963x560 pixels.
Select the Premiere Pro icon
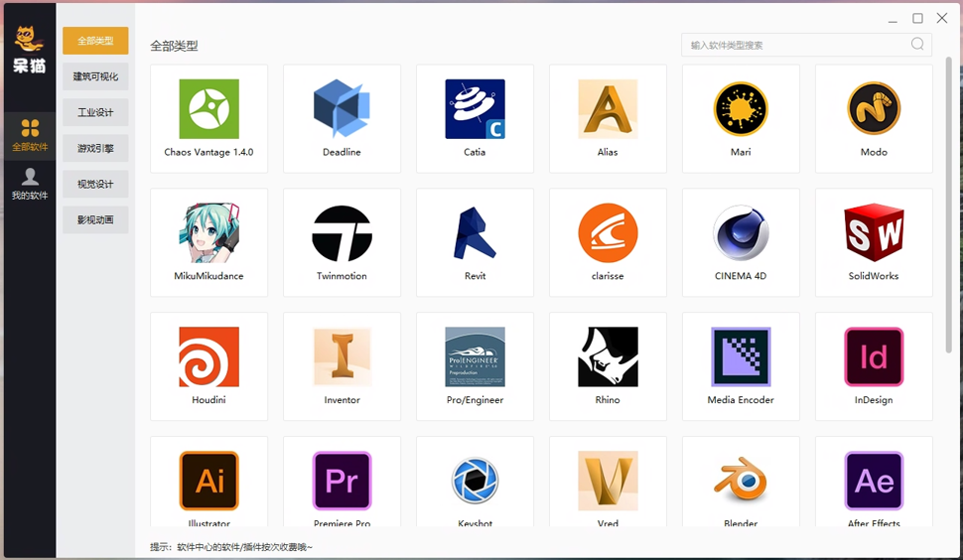pyautogui.click(x=342, y=481)
